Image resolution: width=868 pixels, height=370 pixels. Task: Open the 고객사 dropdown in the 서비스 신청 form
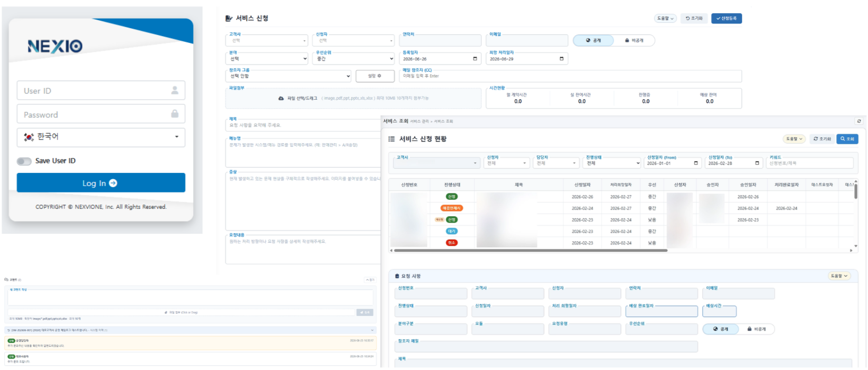[267, 40]
